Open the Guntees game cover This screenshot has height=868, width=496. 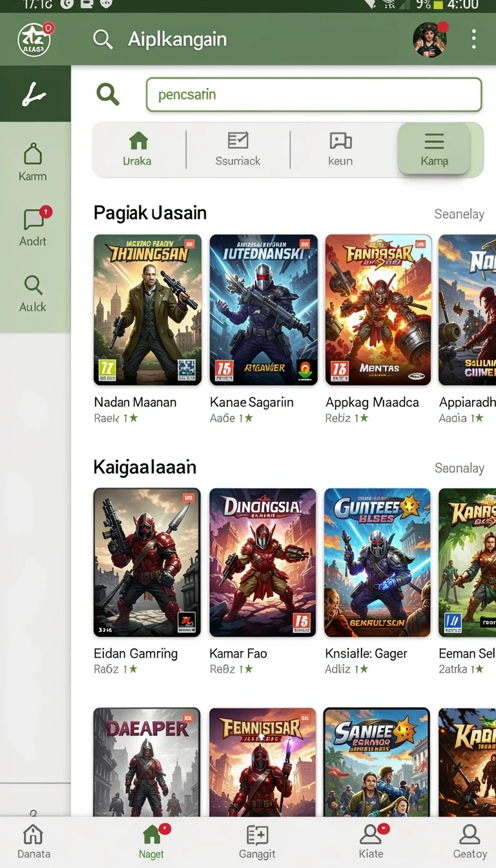[x=377, y=563]
